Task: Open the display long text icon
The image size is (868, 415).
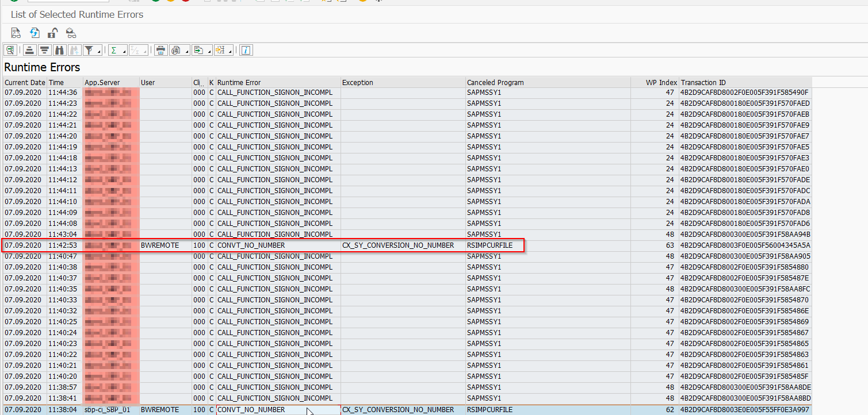Action: tap(16, 33)
